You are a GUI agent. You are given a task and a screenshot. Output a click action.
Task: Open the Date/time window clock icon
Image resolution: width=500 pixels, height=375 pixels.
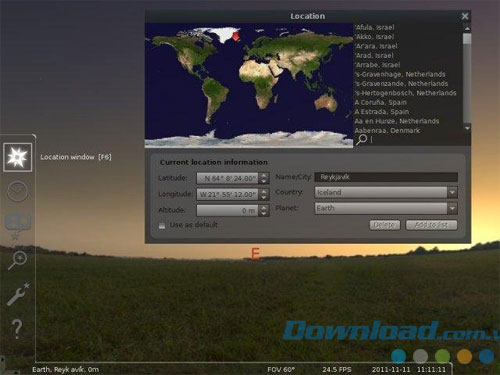click(17, 191)
